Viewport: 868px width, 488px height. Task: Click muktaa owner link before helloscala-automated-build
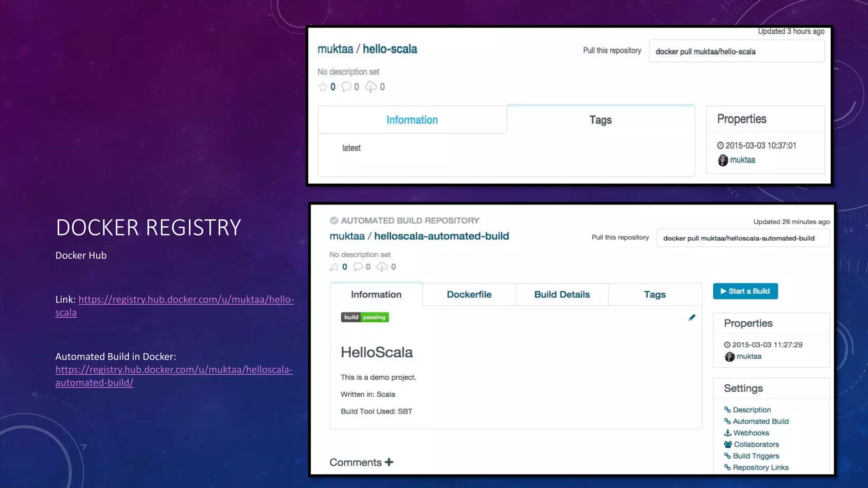[x=347, y=236]
